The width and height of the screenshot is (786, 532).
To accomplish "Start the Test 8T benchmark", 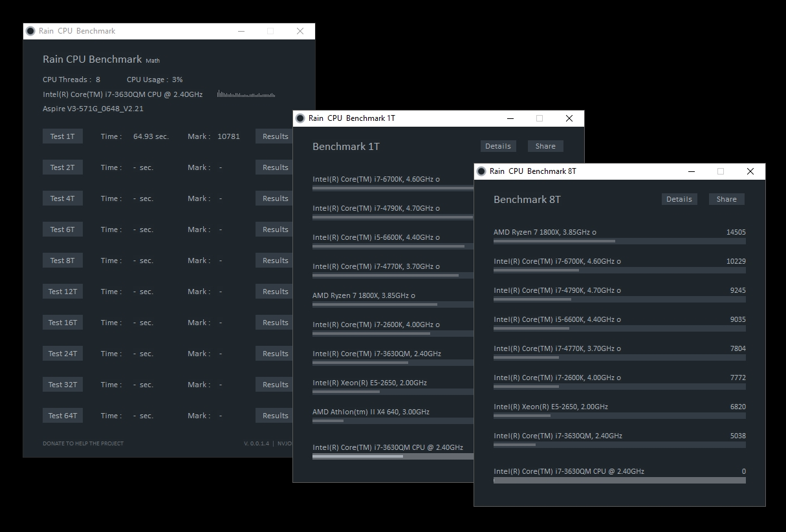I will (62, 261).
